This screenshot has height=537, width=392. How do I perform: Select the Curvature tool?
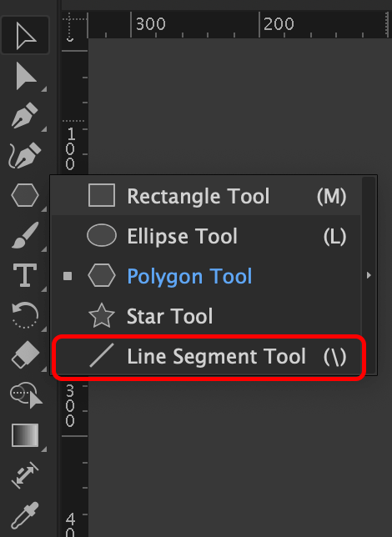tap(25, 155)
